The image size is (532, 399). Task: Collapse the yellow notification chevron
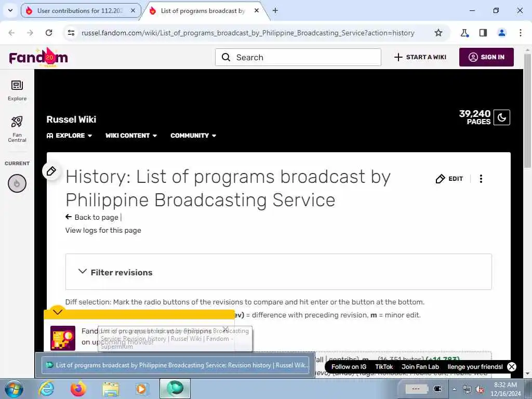pyautogui.click(x=58, y=312)
